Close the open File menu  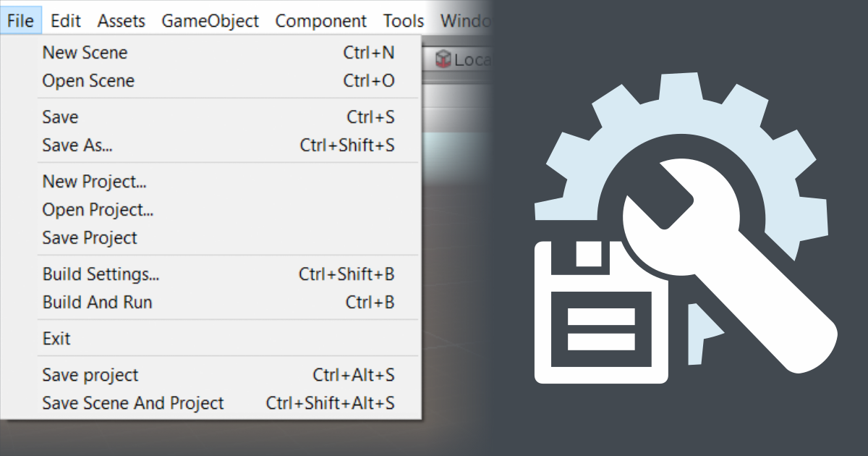click(x=21, y=21)
